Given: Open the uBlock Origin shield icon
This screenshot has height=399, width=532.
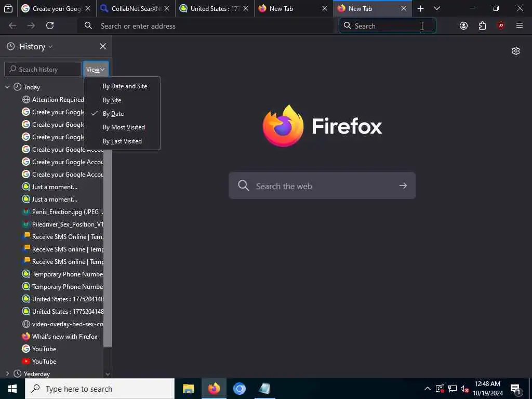Looking at the screenshot, I should tap(501, 25).
